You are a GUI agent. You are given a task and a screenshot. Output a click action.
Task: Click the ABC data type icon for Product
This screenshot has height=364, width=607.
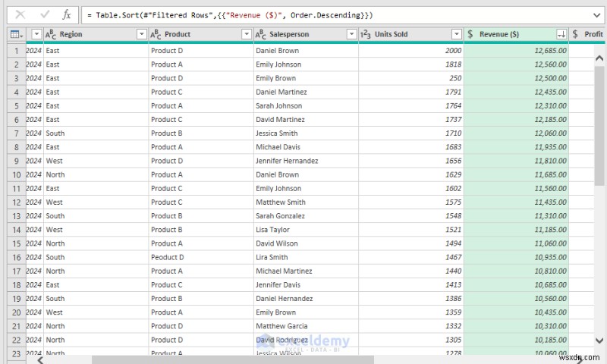point(156,34)
